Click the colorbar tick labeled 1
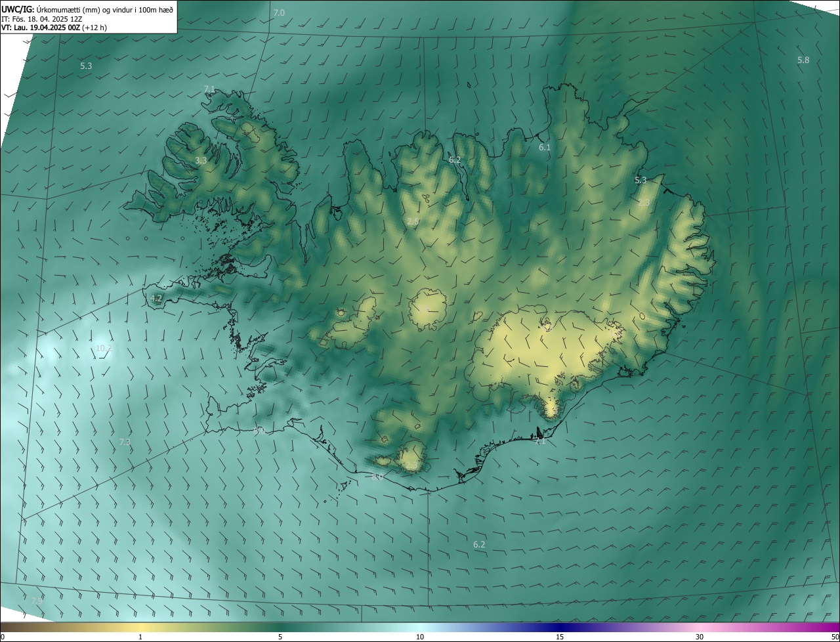 click(140, 637)
